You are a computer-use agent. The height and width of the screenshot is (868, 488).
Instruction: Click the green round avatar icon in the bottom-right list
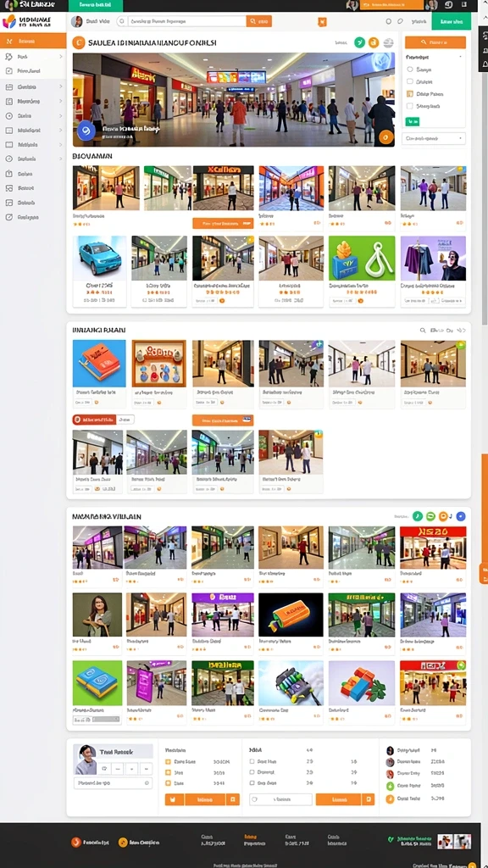click(390, 786)
